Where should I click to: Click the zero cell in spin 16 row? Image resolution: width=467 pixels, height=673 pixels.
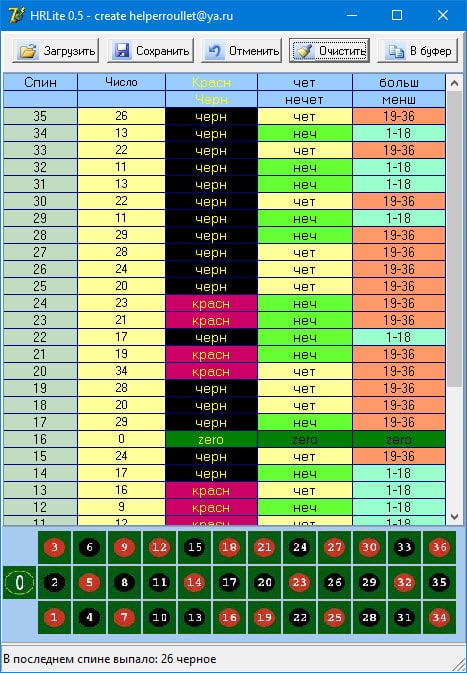point(211,440)
